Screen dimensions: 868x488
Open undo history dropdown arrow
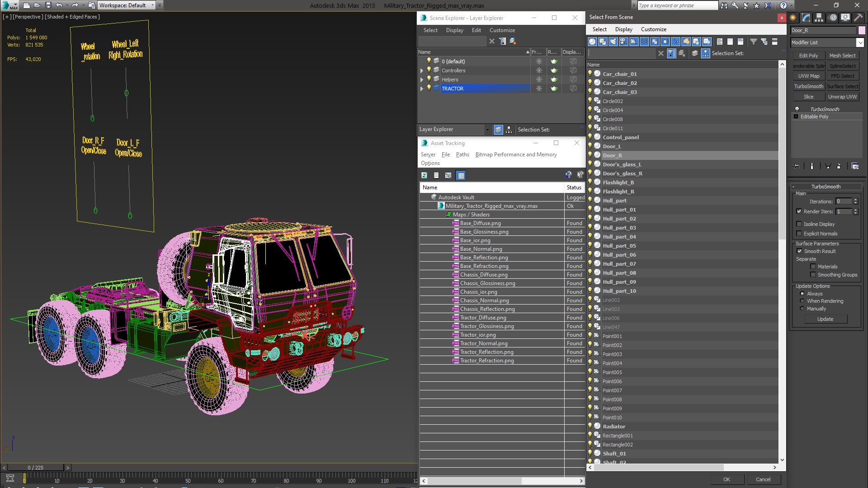[x=66, y=5]
